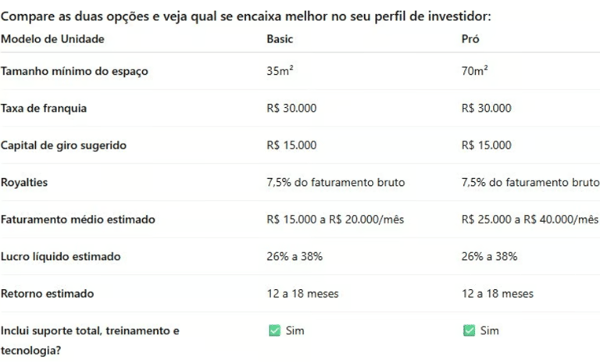Select R$ 25.000 a R$ 40.000/mês value
Image resolution: width=600 pixels, height=364 pixels.
(530, 219)
